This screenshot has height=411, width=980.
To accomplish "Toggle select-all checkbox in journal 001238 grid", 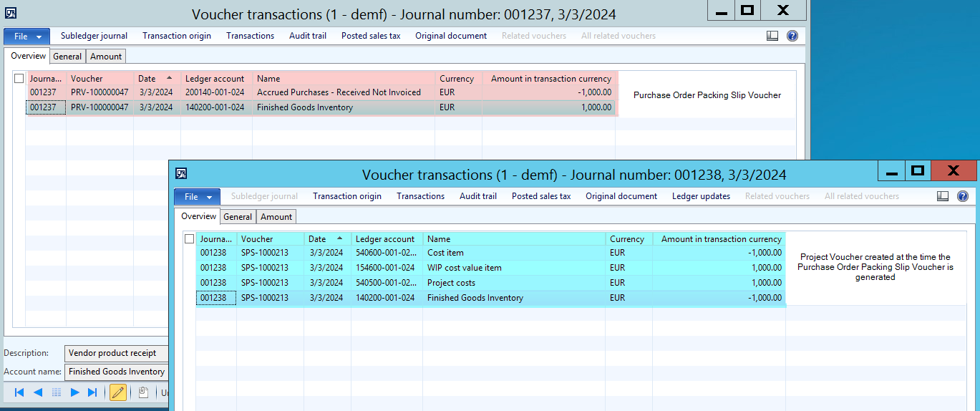I will 189,239.
